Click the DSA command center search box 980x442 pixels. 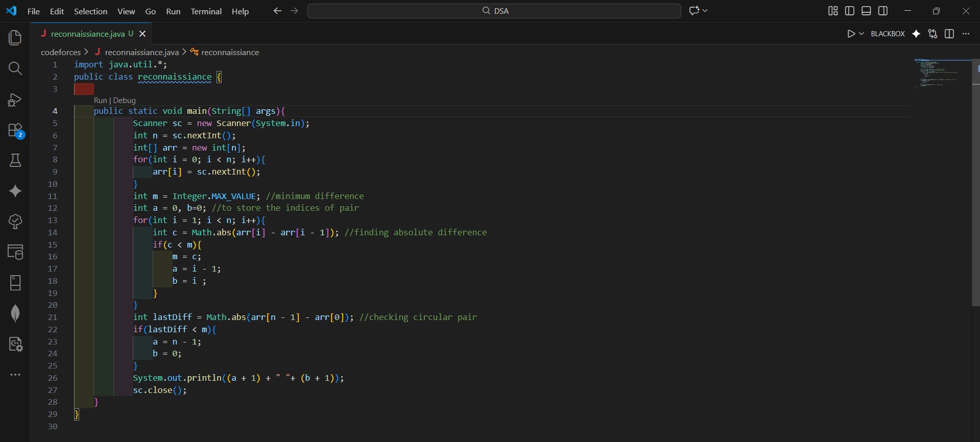pos(494,11)
